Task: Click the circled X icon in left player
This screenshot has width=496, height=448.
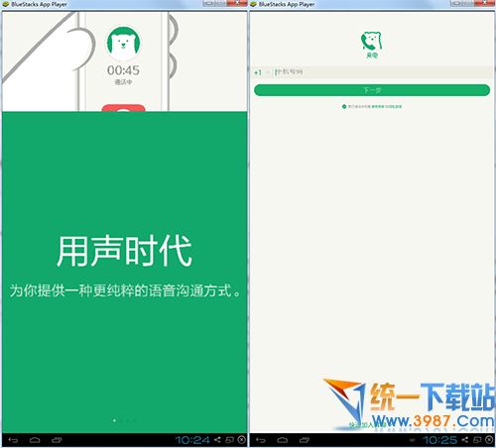Action: [x=242, y=440]
